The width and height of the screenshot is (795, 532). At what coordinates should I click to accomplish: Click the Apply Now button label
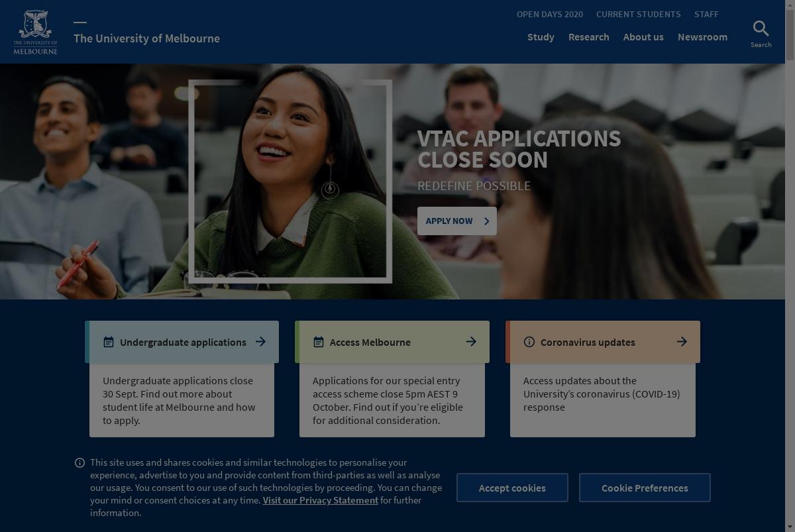pyautogui.click(x=449, y=221)
